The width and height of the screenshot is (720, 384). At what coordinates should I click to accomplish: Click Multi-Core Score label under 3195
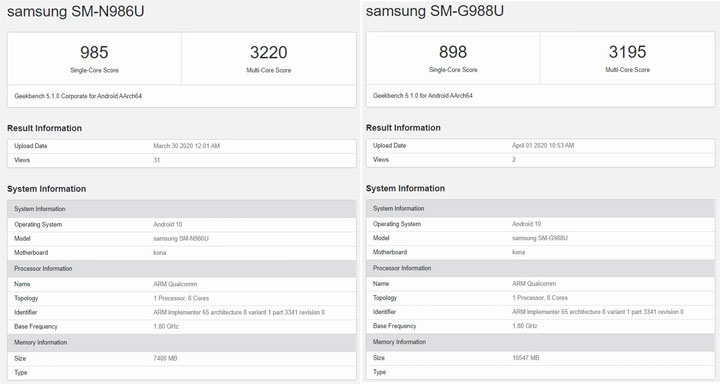coord(627,70)
